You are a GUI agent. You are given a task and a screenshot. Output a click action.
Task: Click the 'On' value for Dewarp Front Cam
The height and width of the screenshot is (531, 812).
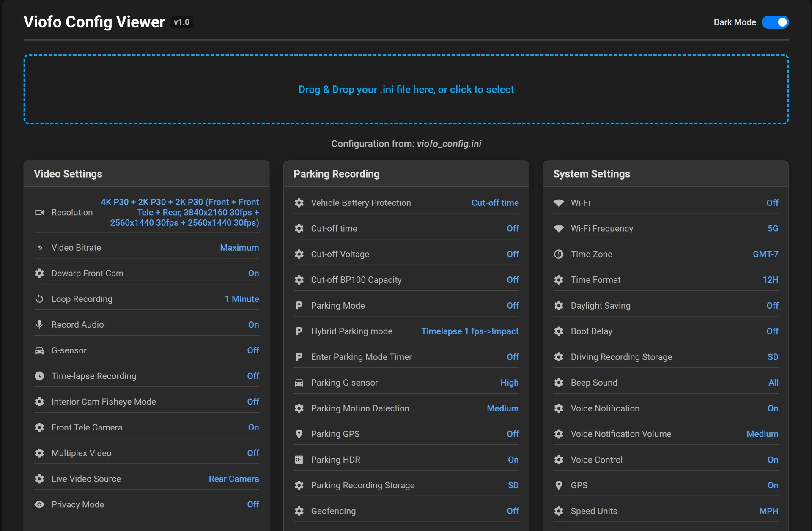tap(254, 274)
